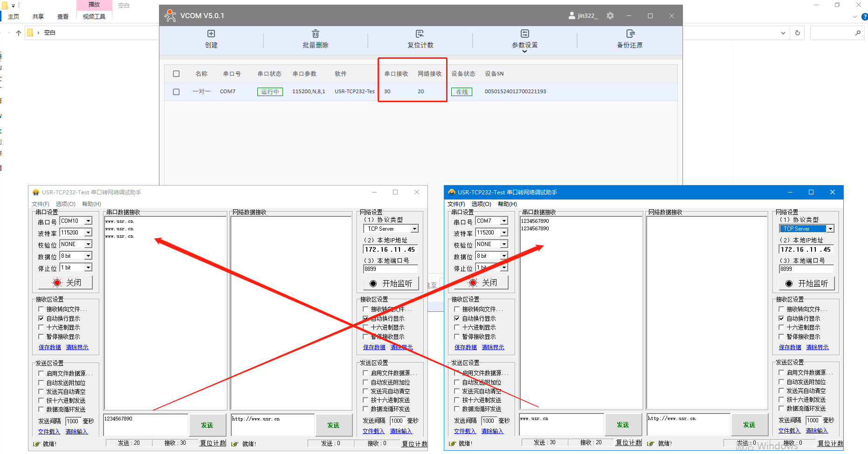Click the reset count (复位计数) icon
Screen dimensions: 868x454
point(420,34)
